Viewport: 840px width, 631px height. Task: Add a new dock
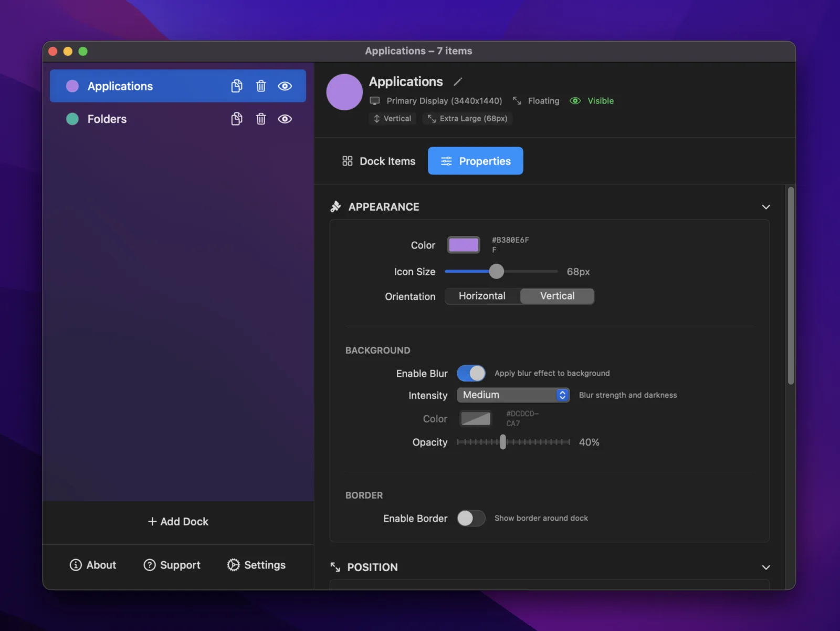point(178,522)
